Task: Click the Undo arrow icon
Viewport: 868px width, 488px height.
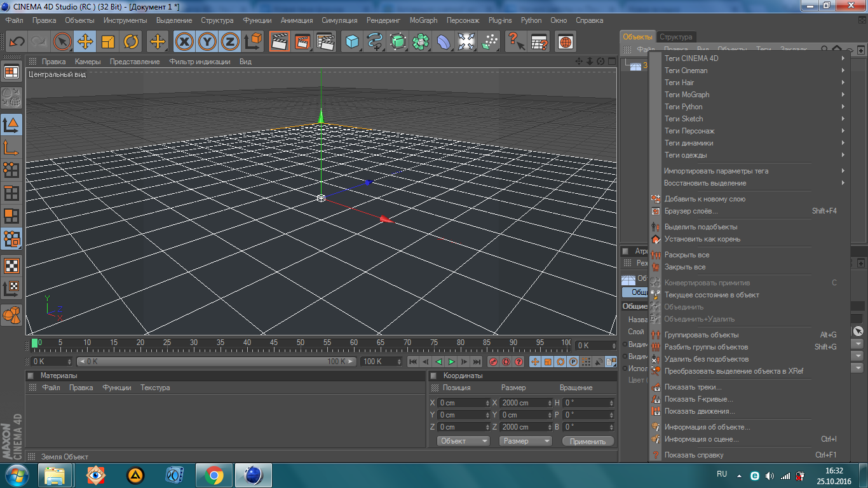Action: 17,42
